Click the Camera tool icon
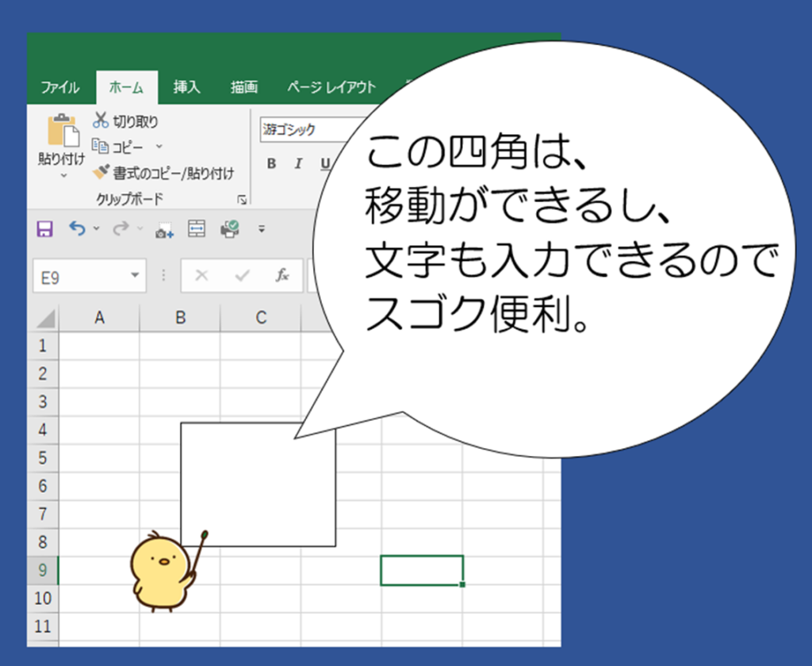Viewport: 812px width, 666px height. pos(164,230)
